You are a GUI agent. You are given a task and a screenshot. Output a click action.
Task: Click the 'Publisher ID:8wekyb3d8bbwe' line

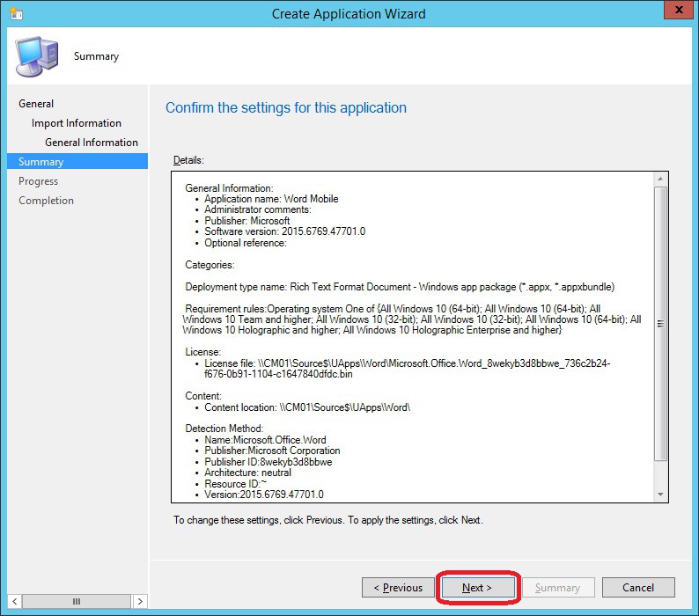pyautogui.click(x=269, y=462)
